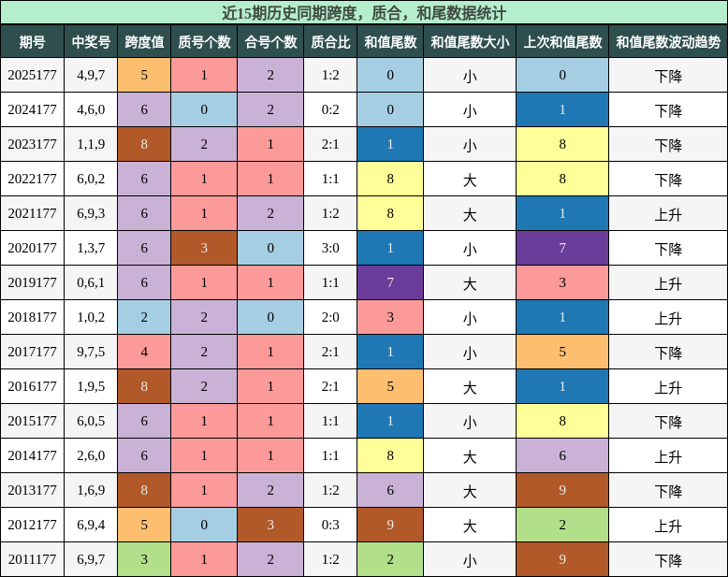The width and height of the screenshot is (728, 577).
Task: Click the 合号个数 column header
Action: coord(270,42)
